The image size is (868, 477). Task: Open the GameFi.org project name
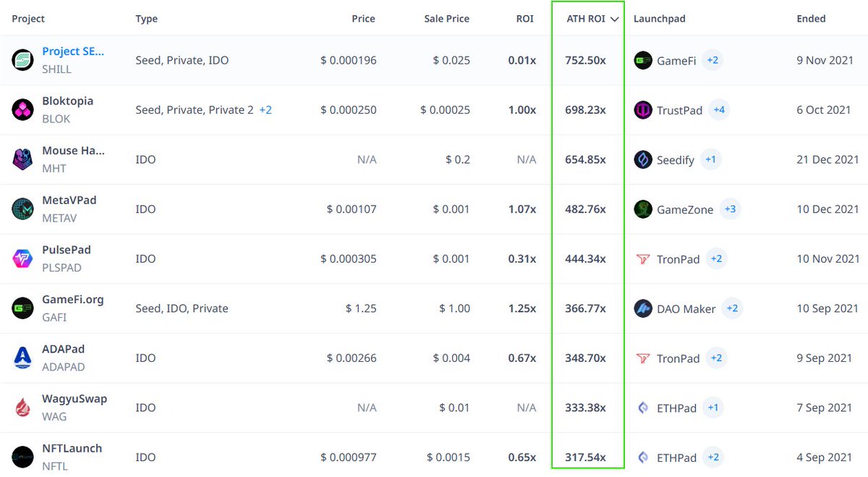coord(73,299)
